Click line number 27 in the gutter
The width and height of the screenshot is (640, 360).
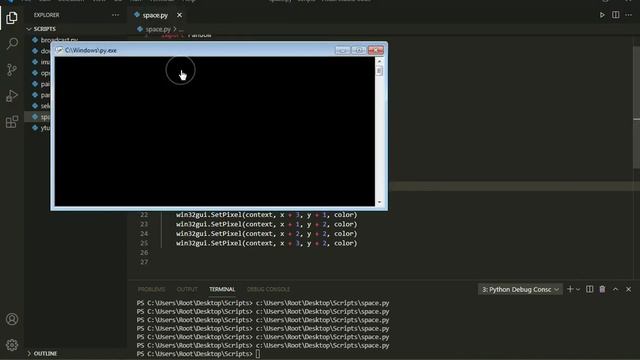tap(144, 262)
